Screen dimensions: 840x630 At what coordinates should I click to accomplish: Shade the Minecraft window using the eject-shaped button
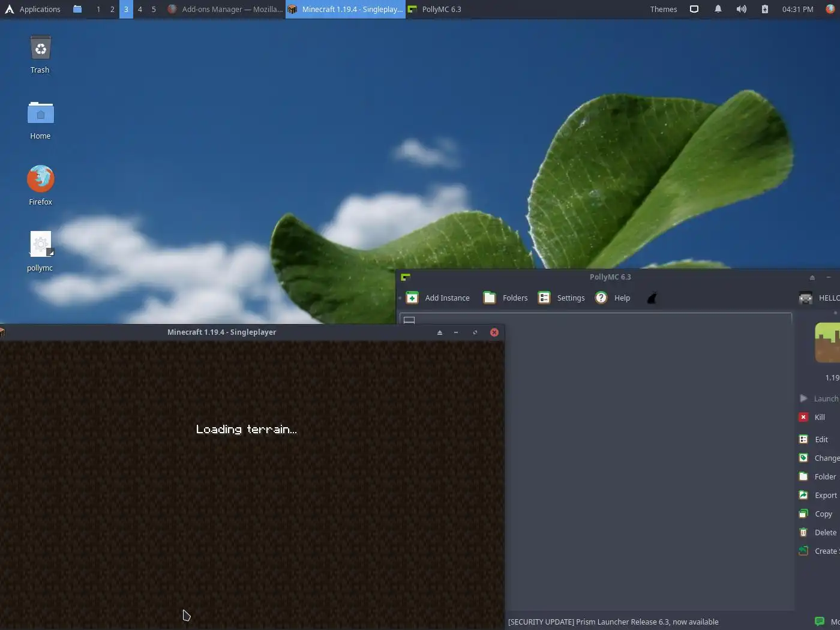pos(440,332)
